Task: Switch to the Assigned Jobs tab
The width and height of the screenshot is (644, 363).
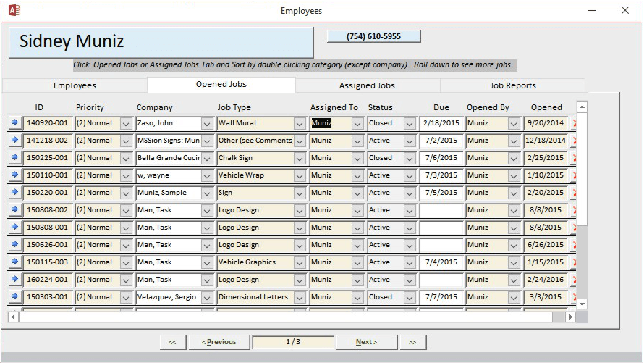Action: point(367,85)
